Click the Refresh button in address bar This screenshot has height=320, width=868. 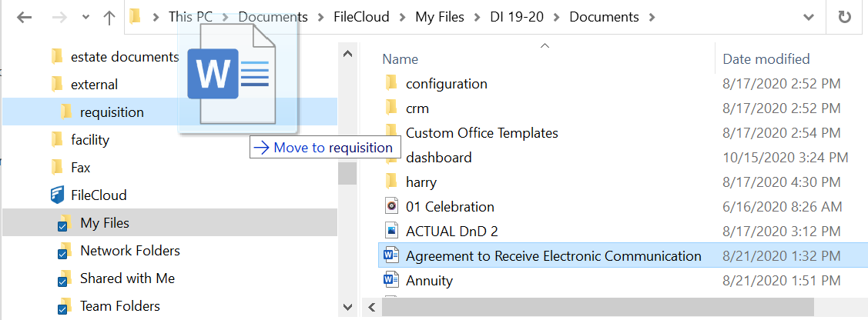coord(844,17)
